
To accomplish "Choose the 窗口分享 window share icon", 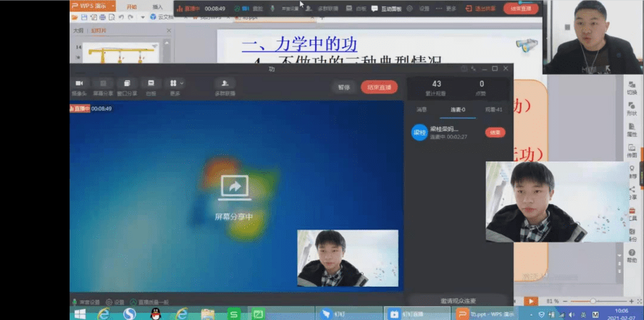I will [x=127, y=83].
